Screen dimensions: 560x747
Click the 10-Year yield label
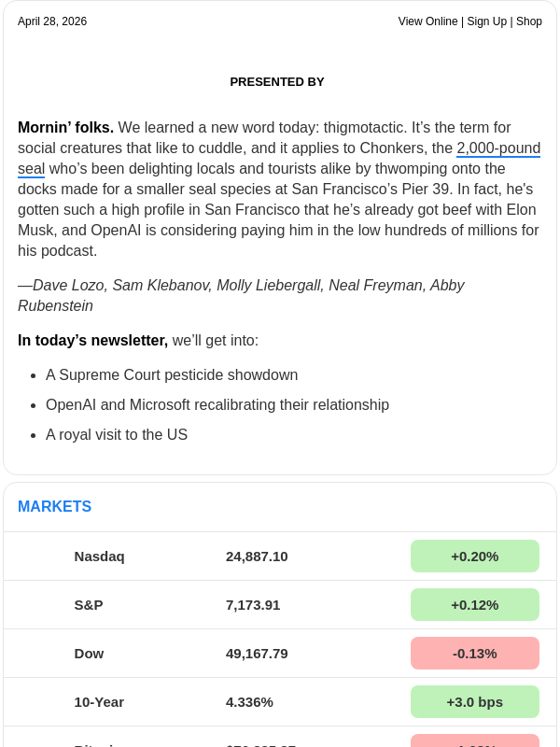pos(99,702)
